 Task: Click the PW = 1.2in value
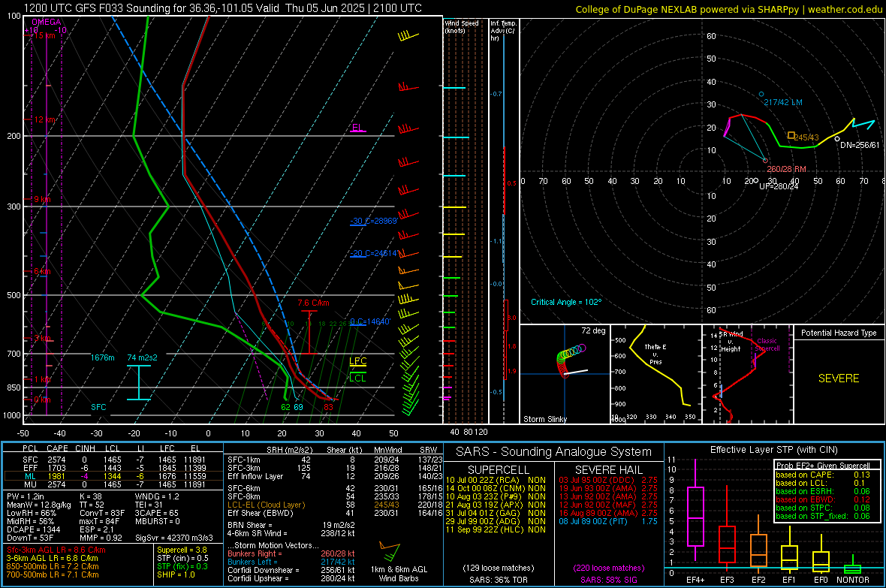pos(26,496)
